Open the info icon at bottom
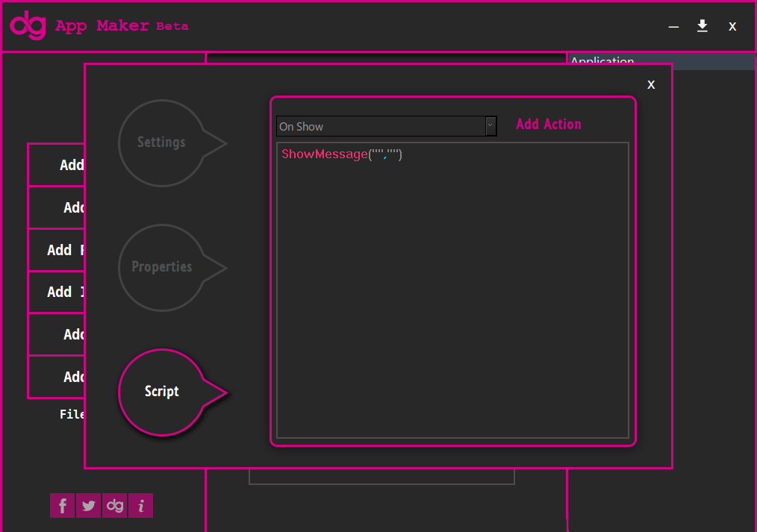 click(140, 505)
